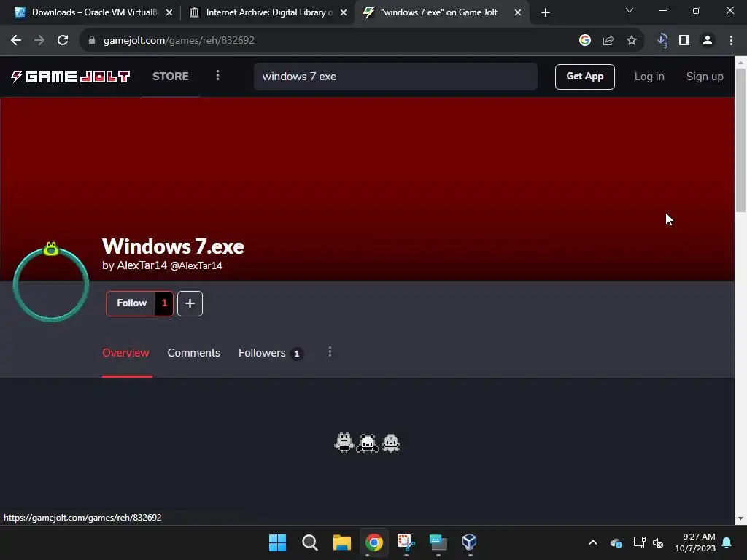This screenshot has height=560, width=747.
Task: Switch to the Comments tab
Action: point(193,353)
